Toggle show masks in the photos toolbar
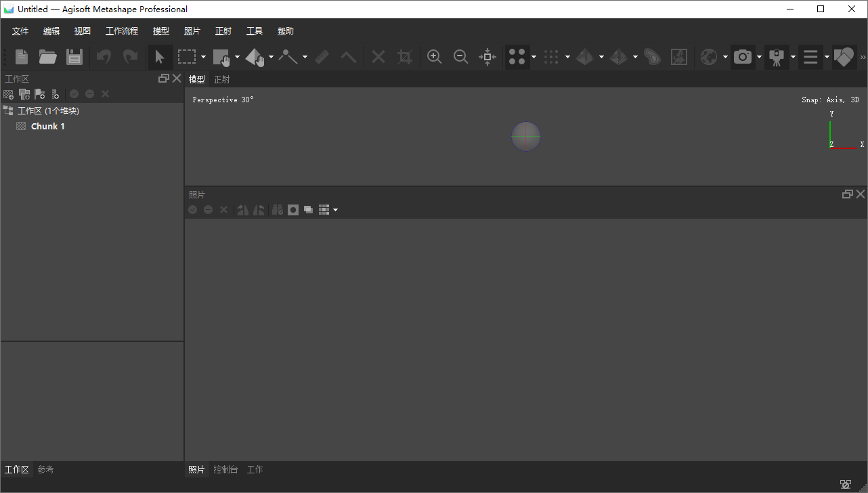Viewport: 868px width, 493px height. [293, 210]
